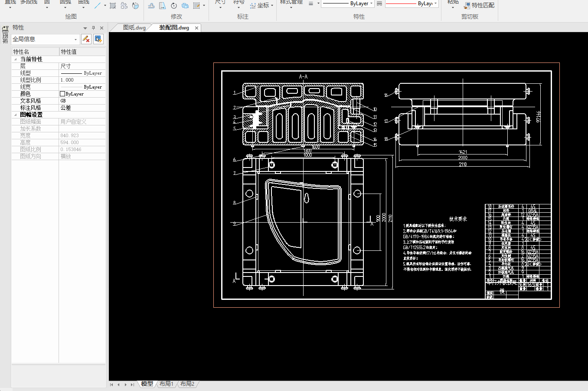588x391 pixels.
Task: Click the copy icon in 修改 group
Action: click(185, 6)
